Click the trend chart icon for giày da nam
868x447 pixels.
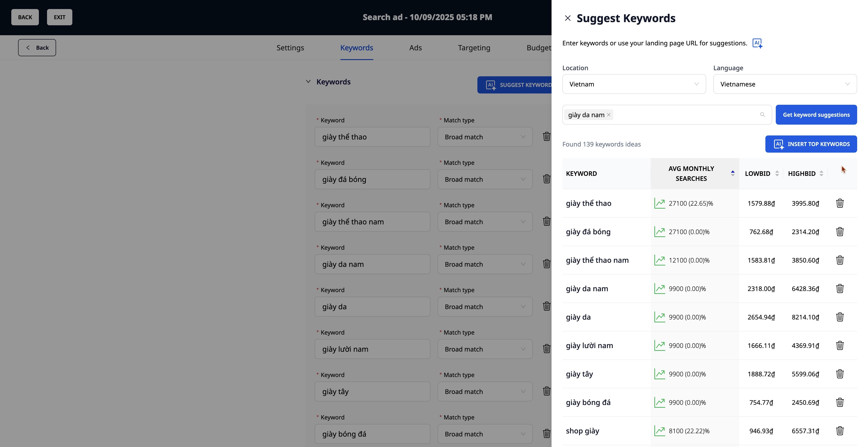click(x=659, y=289)
